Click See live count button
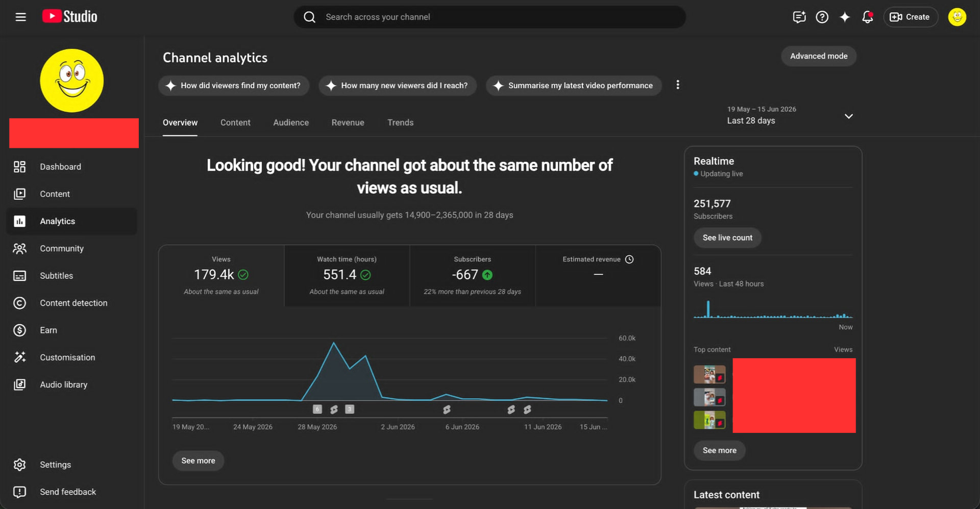This screenshot has width=980, height=509. point(727,237)
